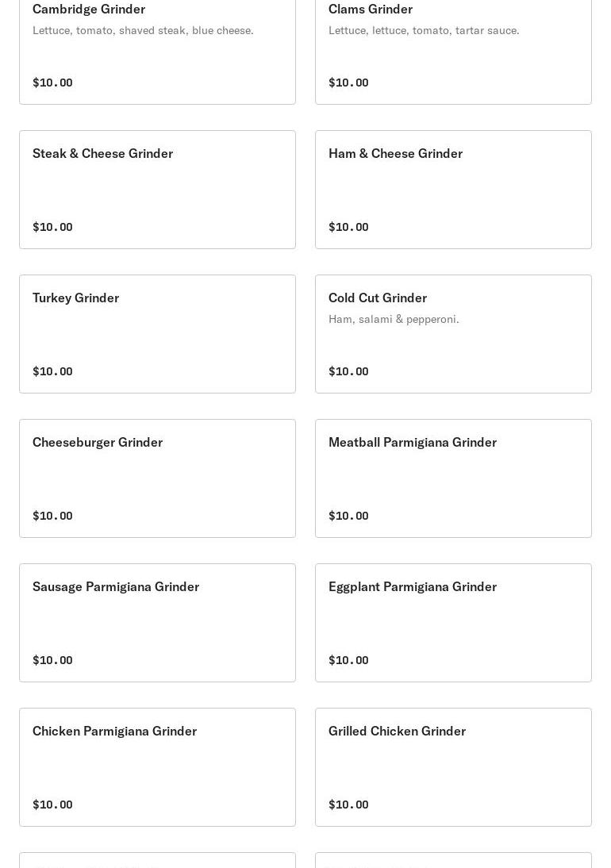Click the Grilled Chicken Grinder price
611x868 pixels.
pyautogui.click(x=348, y=805)
